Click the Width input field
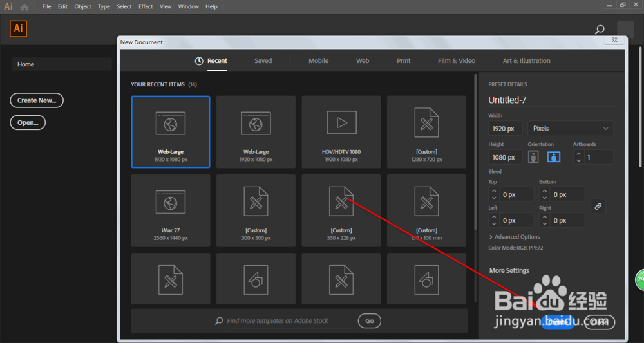644x343 pixels. point(505,129)
